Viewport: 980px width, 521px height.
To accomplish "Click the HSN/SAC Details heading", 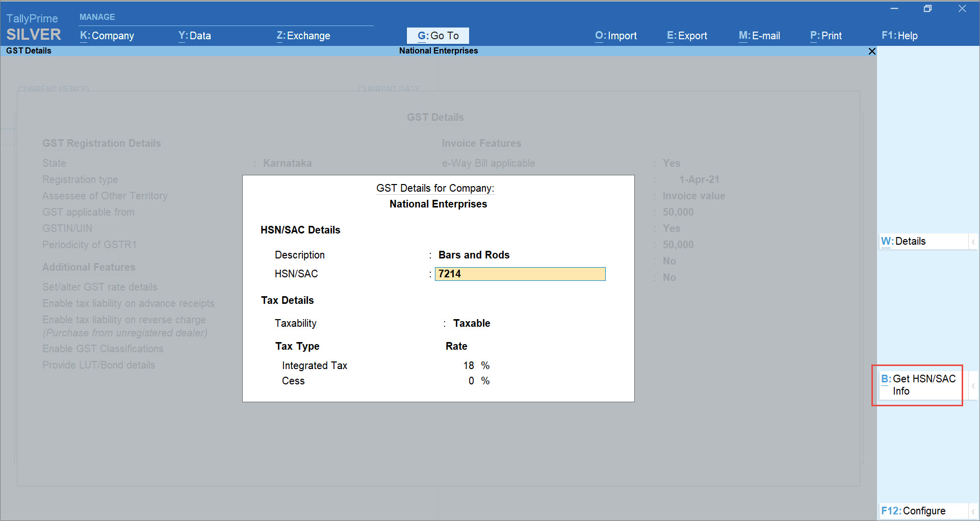I will pos(300,230).
